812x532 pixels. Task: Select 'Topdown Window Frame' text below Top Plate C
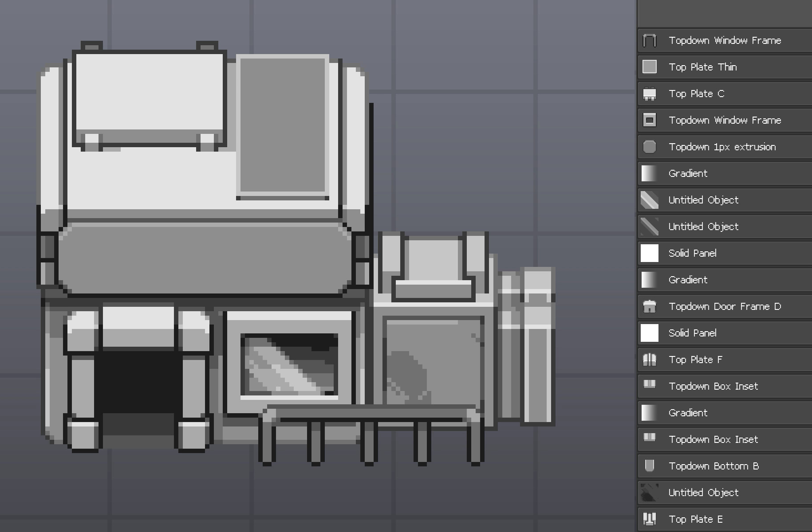[725, 120]
